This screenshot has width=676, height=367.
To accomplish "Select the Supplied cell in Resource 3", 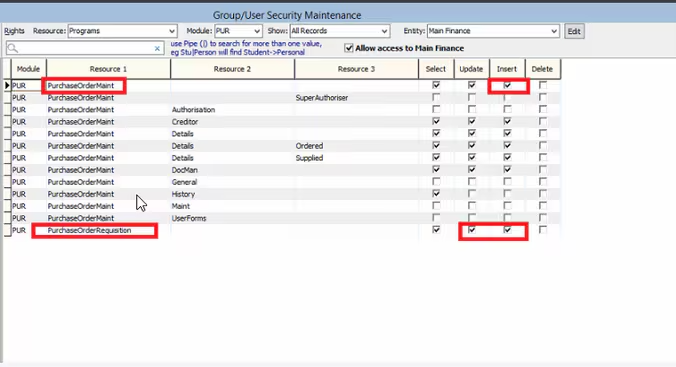I will tap(357, 158).
